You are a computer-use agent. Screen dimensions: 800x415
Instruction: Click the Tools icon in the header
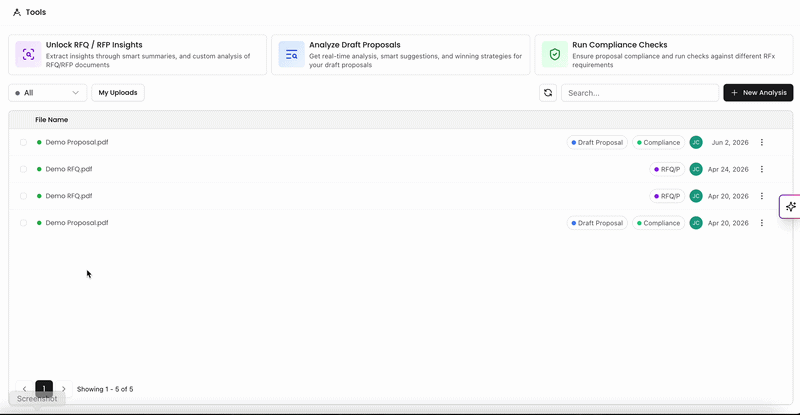click(17, 12)
